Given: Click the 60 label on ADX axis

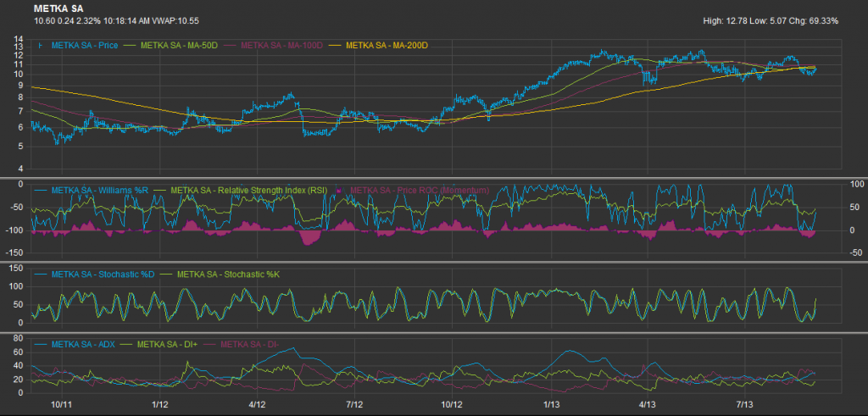Looking at the screenshot, I should tap(19, 352).
